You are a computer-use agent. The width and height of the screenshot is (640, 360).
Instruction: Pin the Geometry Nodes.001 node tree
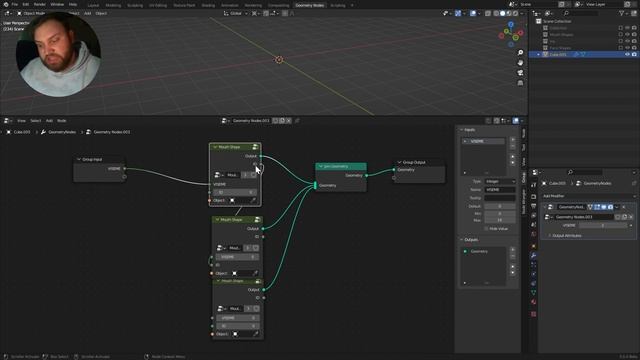point(297,121)
